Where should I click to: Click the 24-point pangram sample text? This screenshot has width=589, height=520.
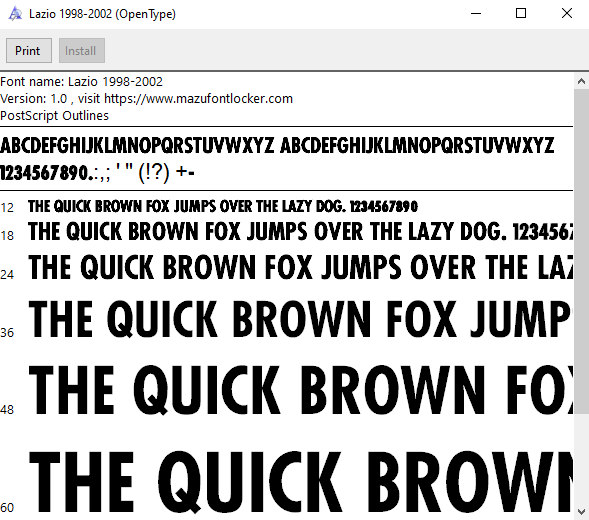[301, 267]
